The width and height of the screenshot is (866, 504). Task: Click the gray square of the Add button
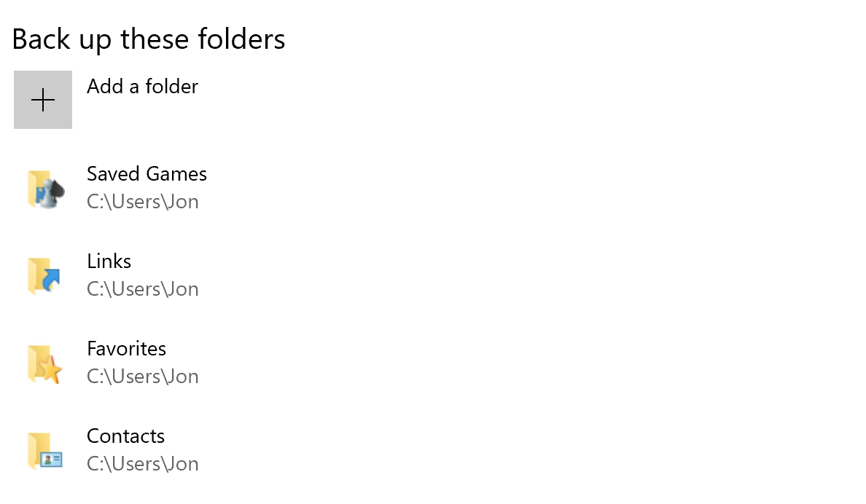click(43, 100)
